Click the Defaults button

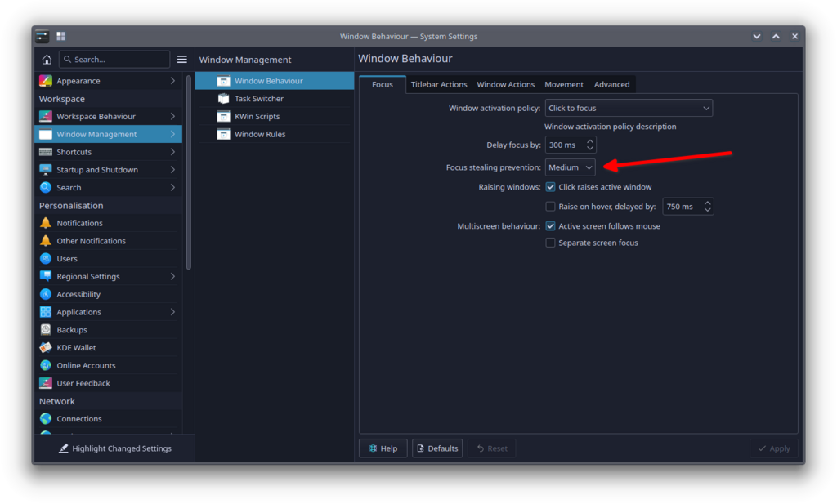pos(437,448)
